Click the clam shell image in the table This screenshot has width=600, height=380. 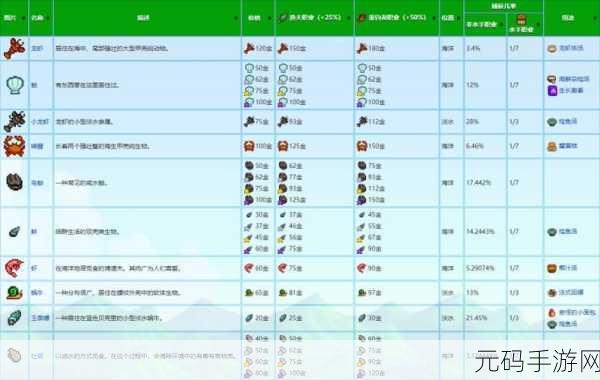(15, 85)
